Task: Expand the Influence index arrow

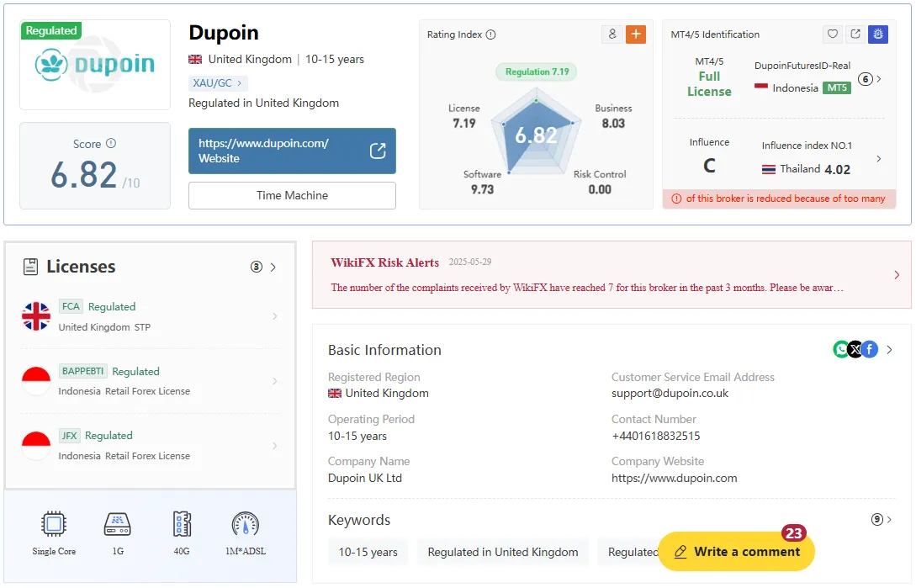Action: (x=879, y=159)
